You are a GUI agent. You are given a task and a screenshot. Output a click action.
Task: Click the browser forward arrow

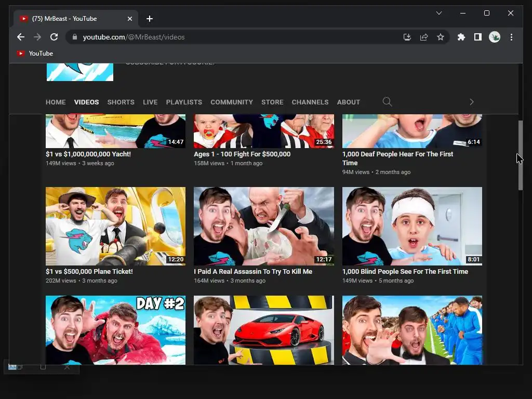[x=37, y=37]
